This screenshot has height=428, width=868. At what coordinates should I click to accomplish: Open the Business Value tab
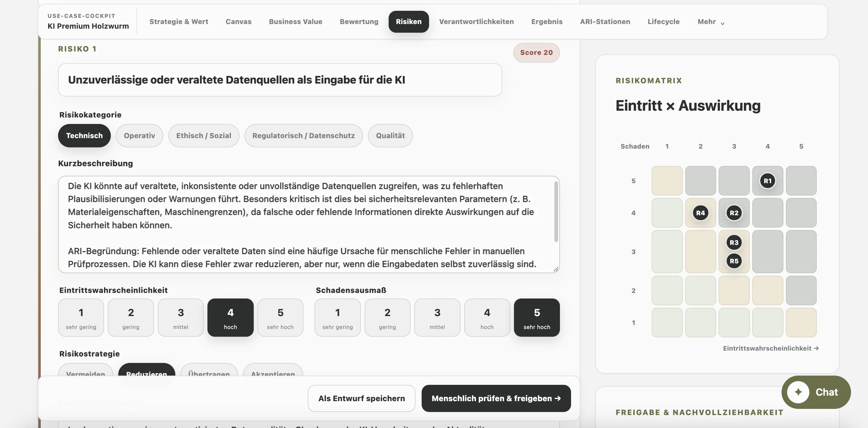[x=295, y=22]
